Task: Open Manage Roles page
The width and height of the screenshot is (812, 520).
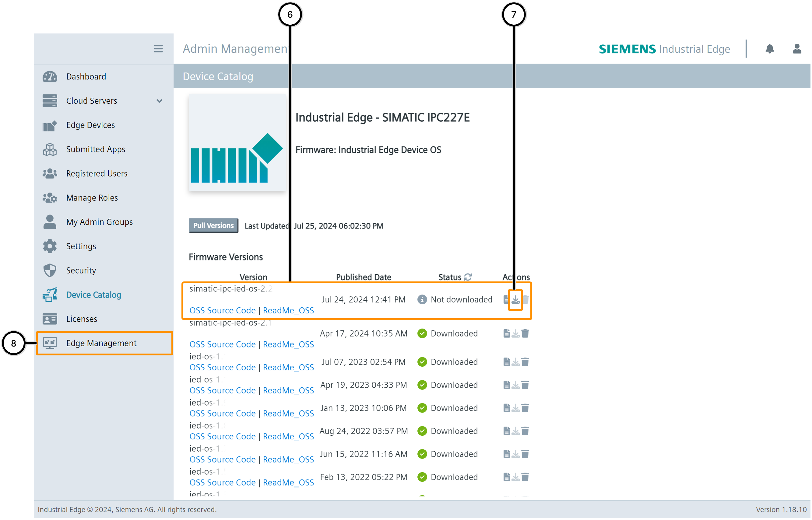Action: [x=92, y=198]
